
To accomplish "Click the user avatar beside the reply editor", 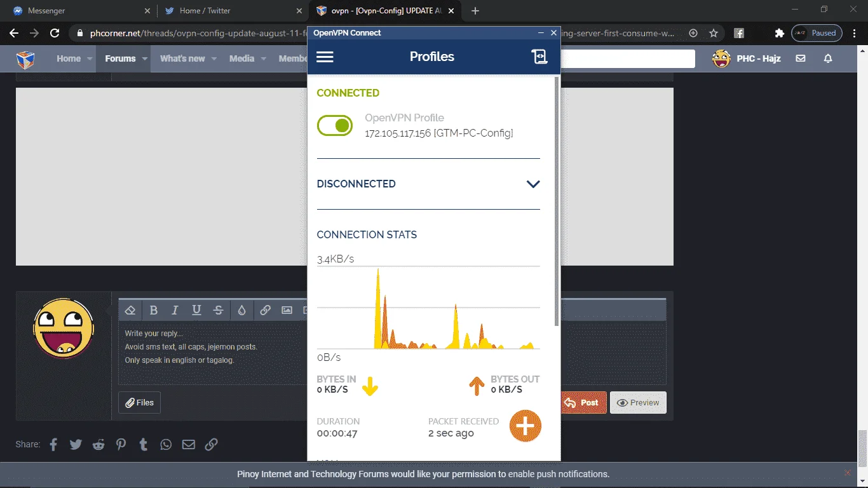I will [x=64, y=329].
